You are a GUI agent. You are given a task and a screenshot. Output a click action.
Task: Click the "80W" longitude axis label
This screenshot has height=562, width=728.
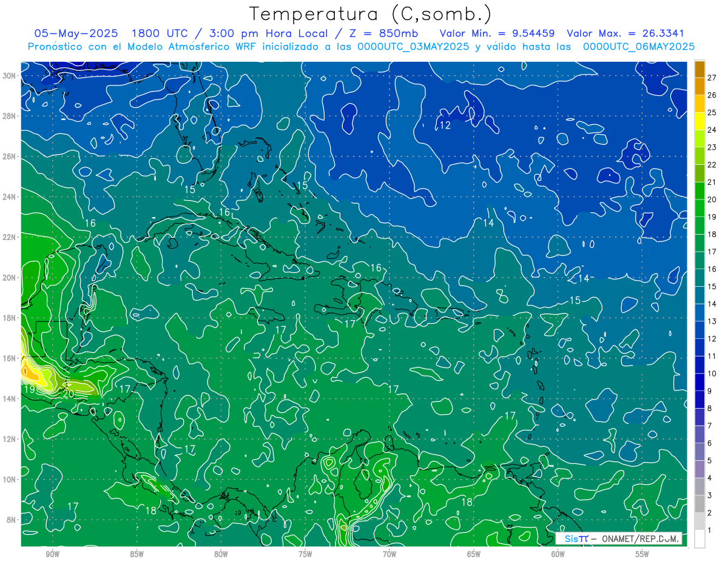pos(221,555)
